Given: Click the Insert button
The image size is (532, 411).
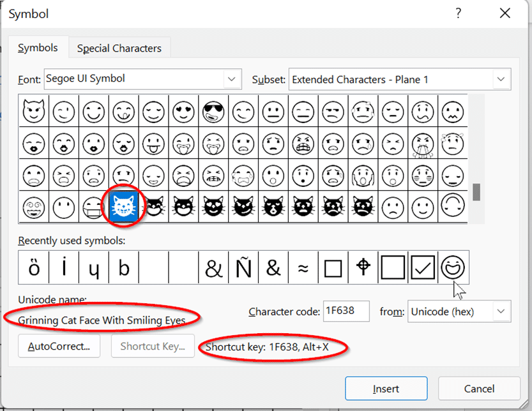Looking at the screenshot, I should [386, 388].
